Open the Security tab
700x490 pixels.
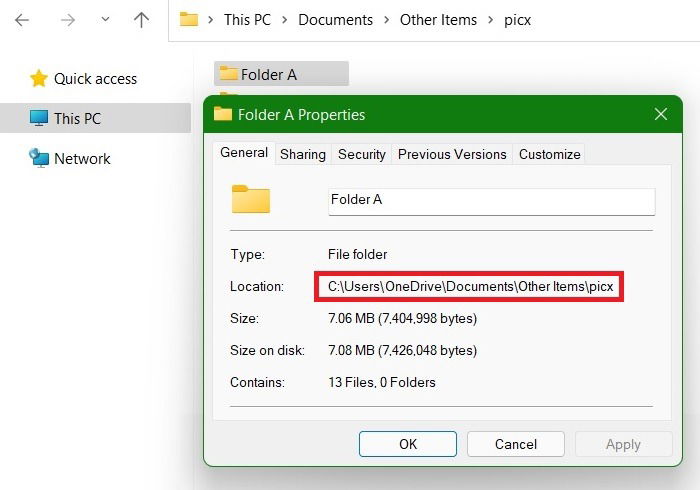point(362,154)
